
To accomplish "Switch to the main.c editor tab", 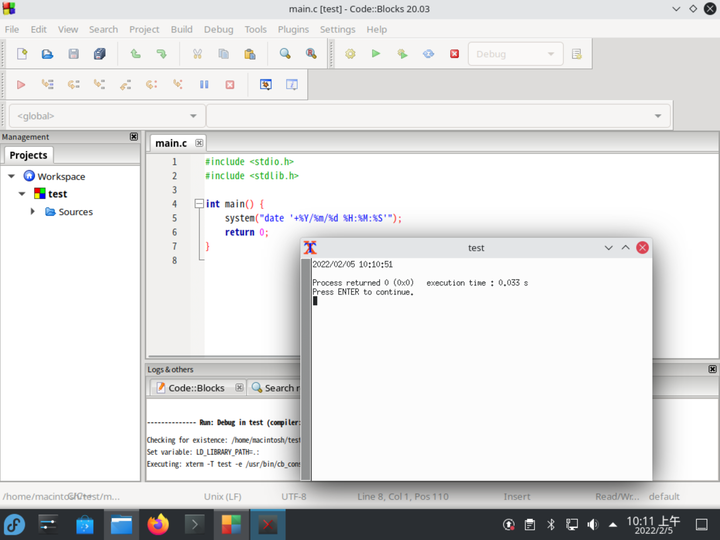I will tap(171, 143).
